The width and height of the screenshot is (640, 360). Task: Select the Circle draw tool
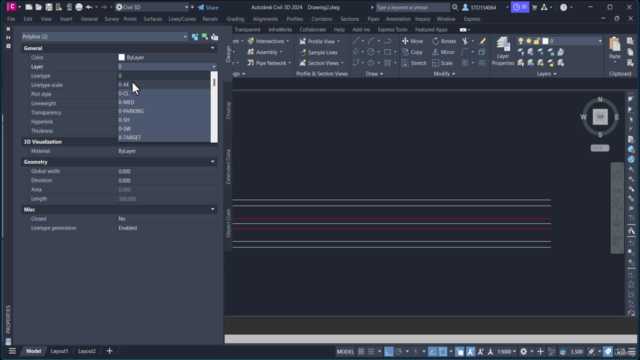tap(371, 52)
